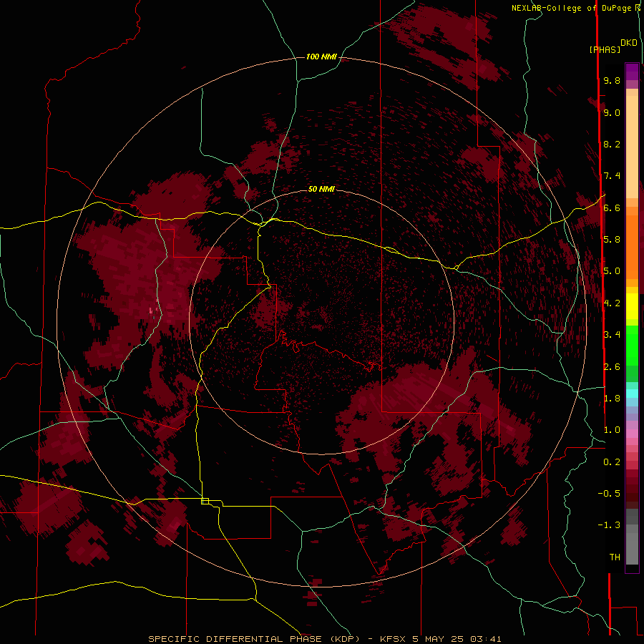
Task: Click the 50 NMI range ring label
Action: click(321, 189)
